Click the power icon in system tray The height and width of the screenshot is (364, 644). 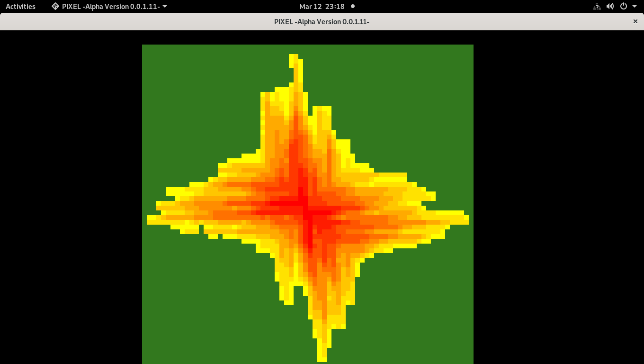[x=624, y=6]
